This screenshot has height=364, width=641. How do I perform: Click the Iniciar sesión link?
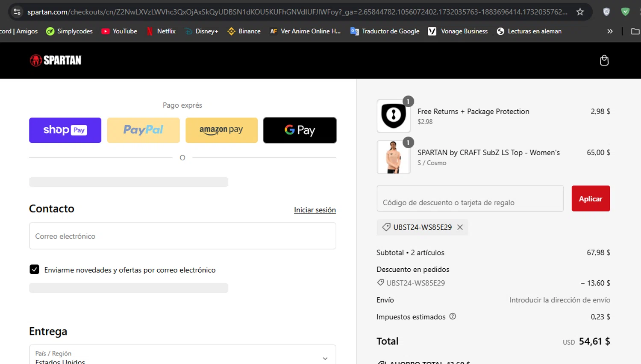pos(315,210)
